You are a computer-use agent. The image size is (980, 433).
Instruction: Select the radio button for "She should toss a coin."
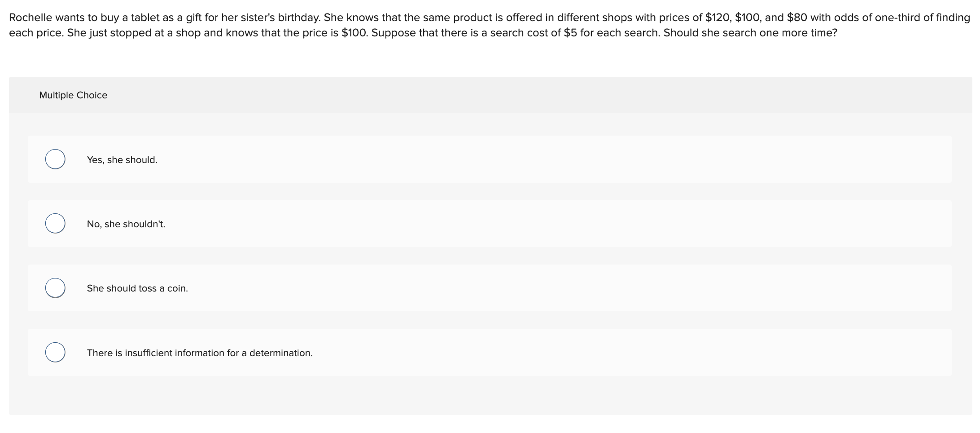(x=55, y=288)
